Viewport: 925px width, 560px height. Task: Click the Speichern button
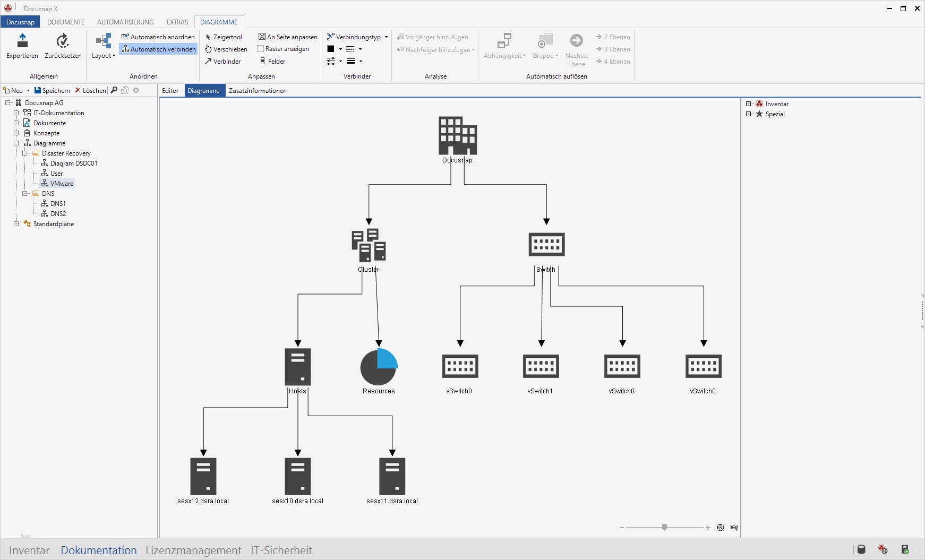tap(52, 91)
